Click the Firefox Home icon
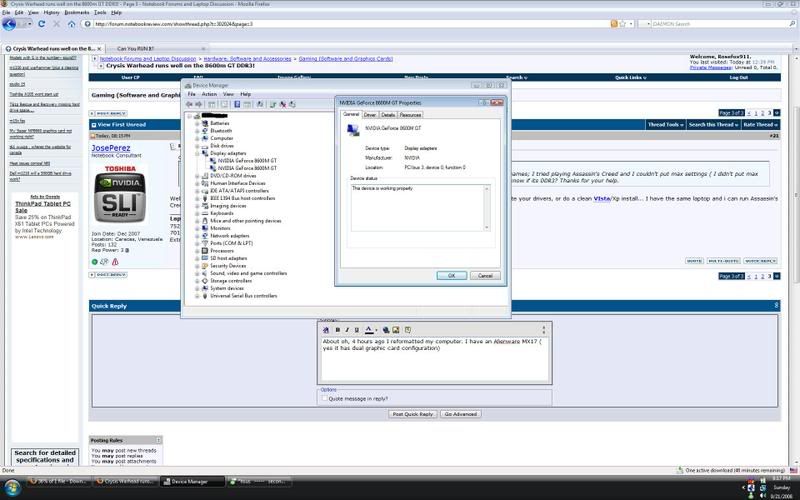Image resolution: width=800 pixels, height=500 pixels. [x=71, y=24]
